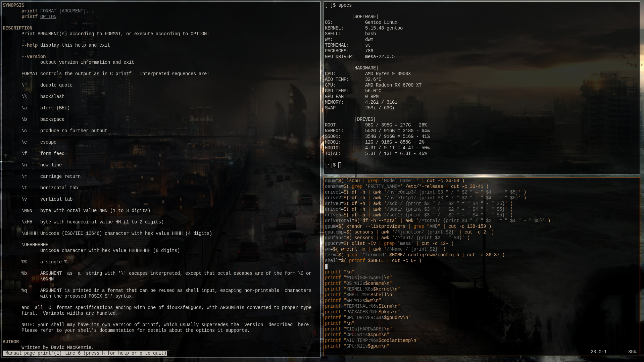Viewport: 644px width, 362px height.
Task: Click the underlined OPTION word in synopsis
Action: 48,17
